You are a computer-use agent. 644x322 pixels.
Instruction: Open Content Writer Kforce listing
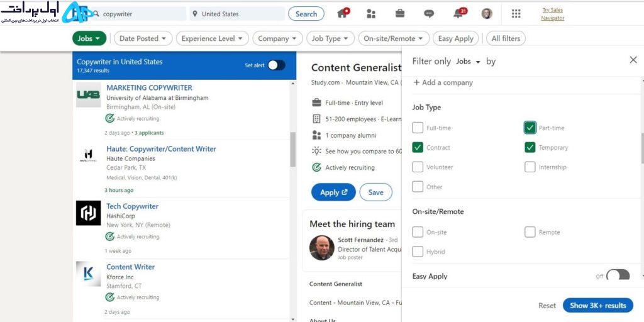point(130,267)
